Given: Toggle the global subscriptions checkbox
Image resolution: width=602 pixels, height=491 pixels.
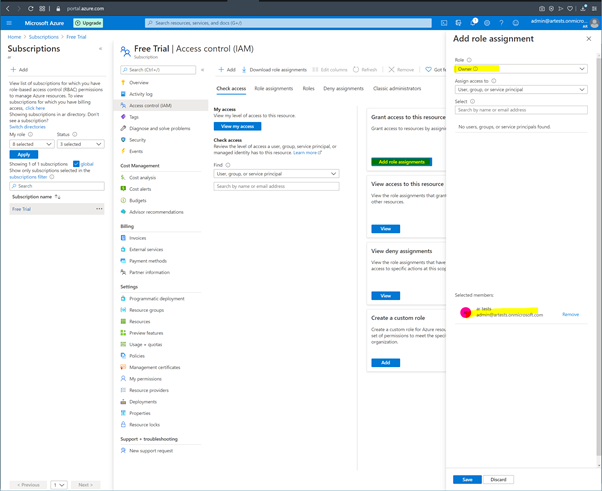Looking at the screenshot, I should tap(77, 164).
